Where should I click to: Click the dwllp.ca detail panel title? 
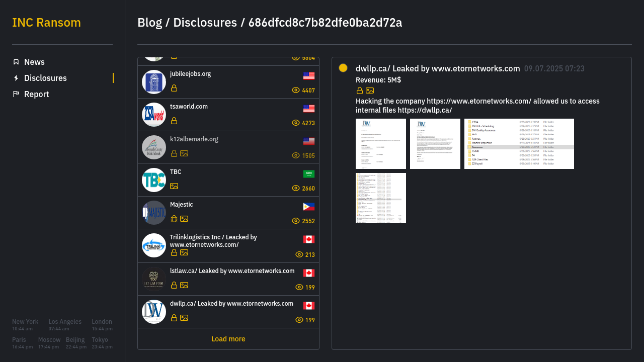point(438,68)
